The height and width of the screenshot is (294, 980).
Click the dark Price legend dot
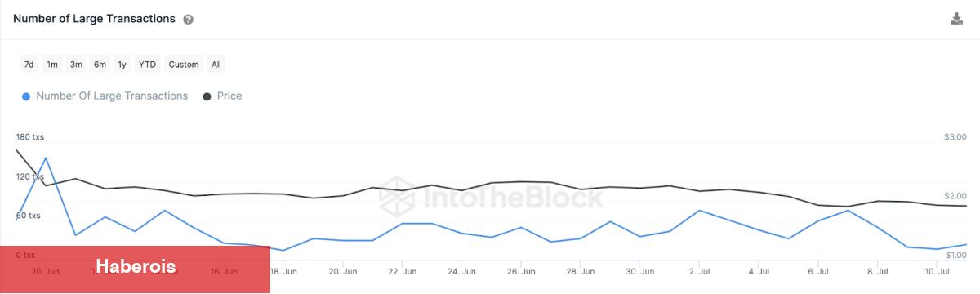pyautogui.click(x=207, y=96)
